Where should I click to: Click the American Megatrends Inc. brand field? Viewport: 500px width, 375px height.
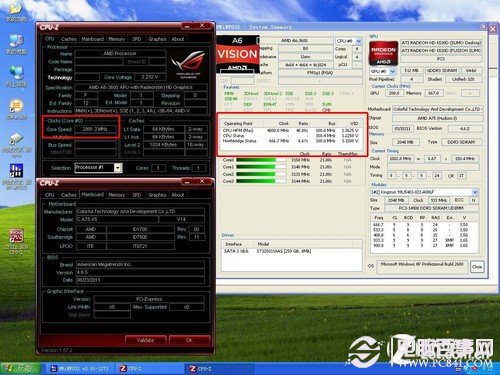[x=140, y=264]
